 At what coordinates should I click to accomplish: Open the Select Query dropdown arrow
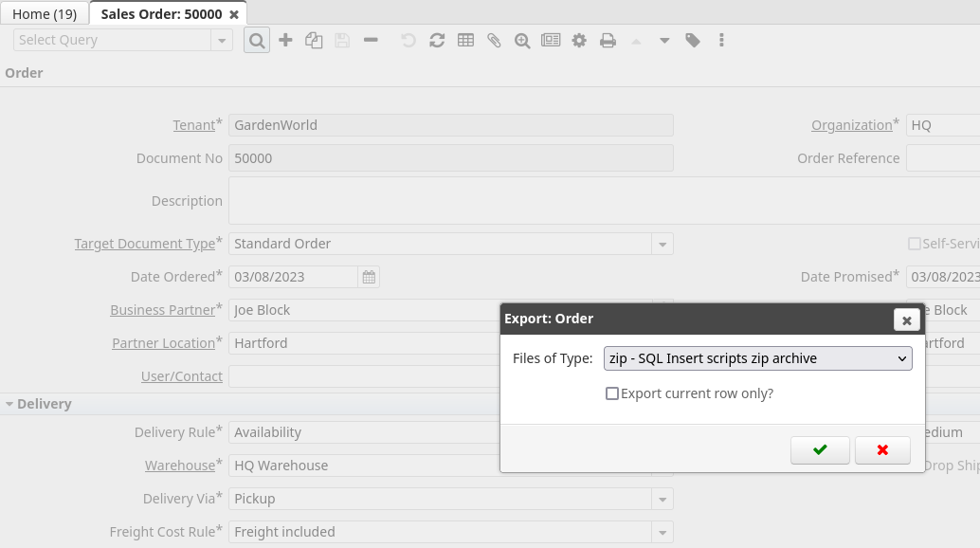221,41
